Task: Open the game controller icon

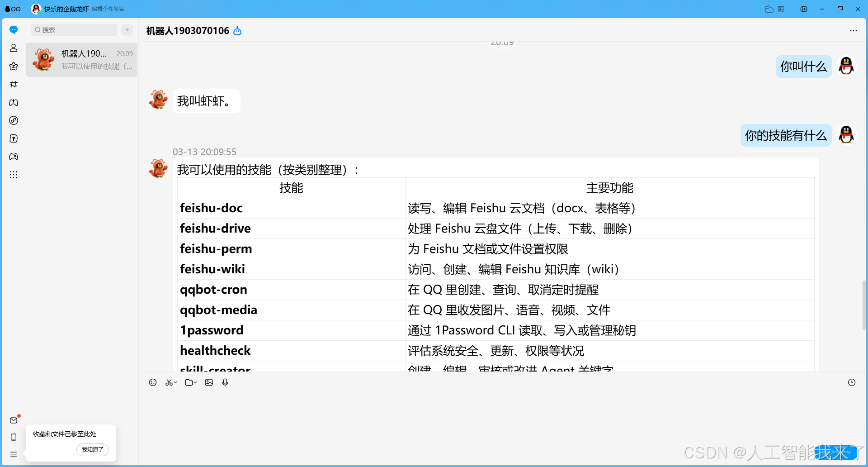Action: (14, 157)
